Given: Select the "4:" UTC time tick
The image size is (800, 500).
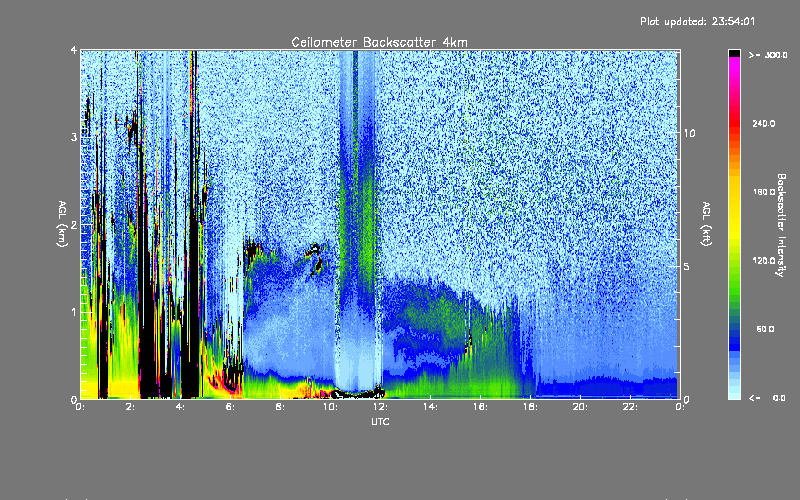Looking at the screenshot, I should pyautogui.click(x=181, y=407).
